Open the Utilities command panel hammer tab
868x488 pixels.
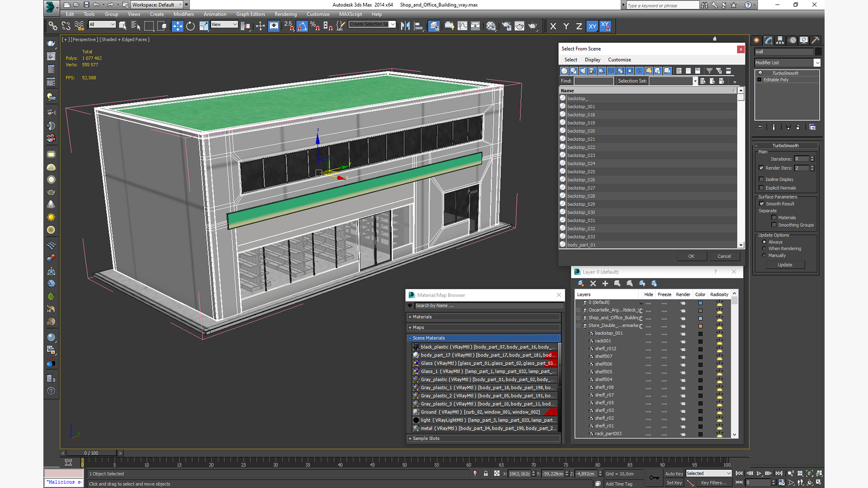click(816, 40)
